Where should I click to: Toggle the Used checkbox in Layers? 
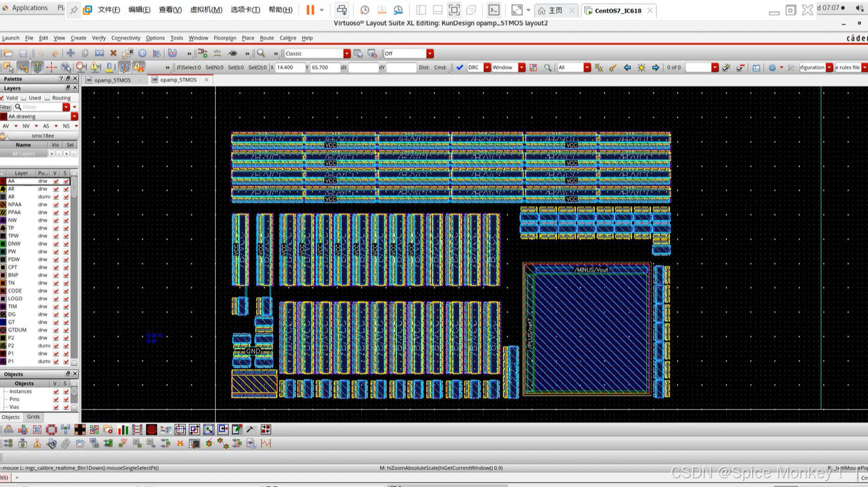pos(24,98)
